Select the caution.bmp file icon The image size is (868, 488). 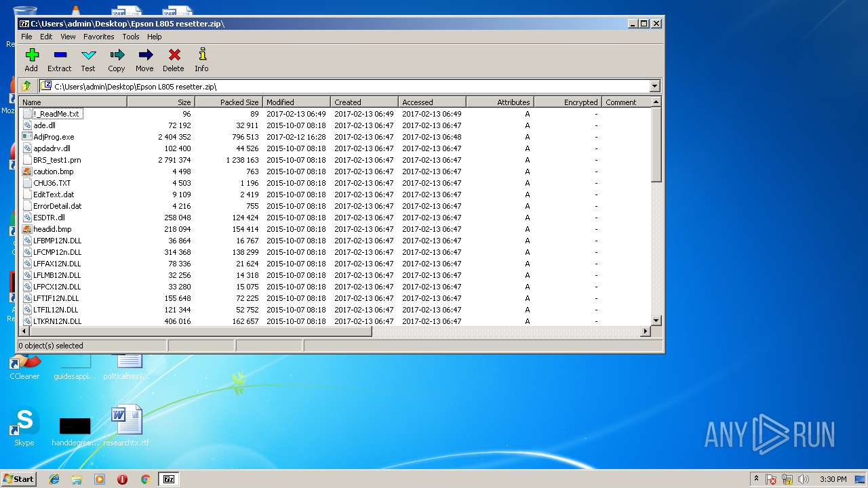point(27,171)
